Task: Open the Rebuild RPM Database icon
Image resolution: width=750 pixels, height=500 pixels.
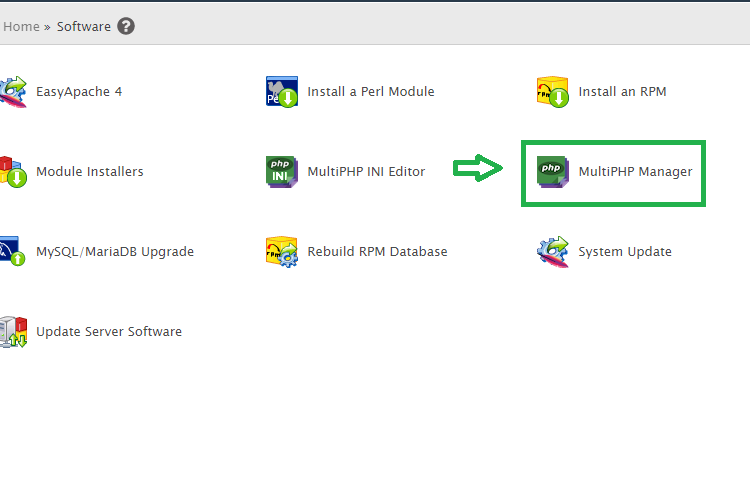Action: (282, 251)
